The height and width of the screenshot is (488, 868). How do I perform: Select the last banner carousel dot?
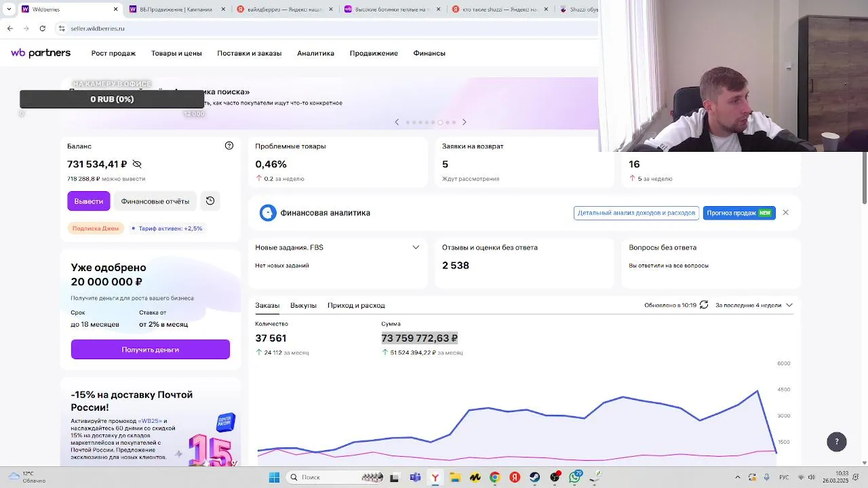pyautogui.click(x=454, y=123)
